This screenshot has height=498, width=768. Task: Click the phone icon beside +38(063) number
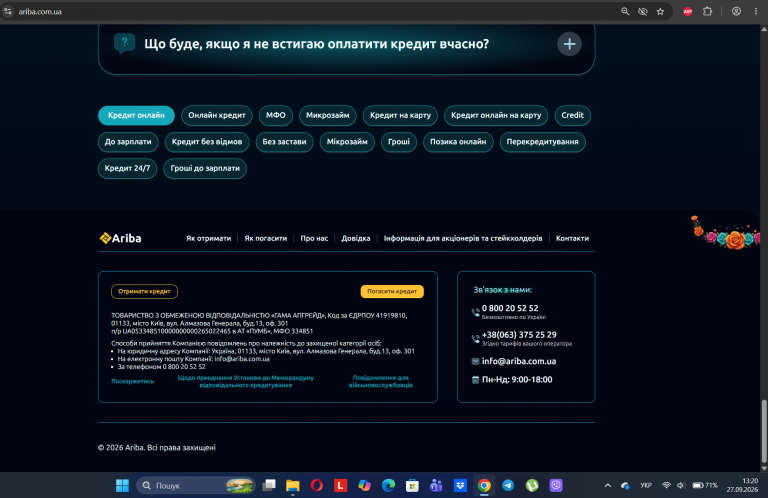[475, 338]
